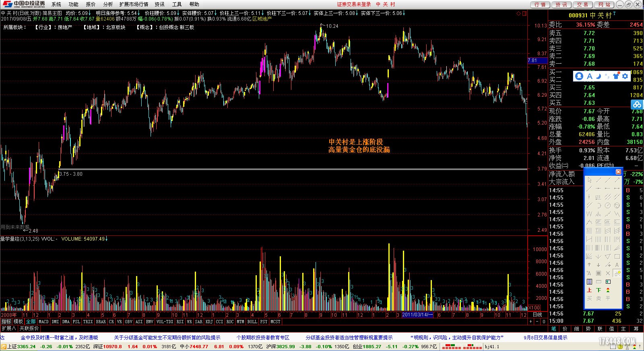Image resolution: width=644 pixels, height=351 pixels.
Task: Open link 金中投及时通--财富之道，及时通晓
Action: [59, 338]
